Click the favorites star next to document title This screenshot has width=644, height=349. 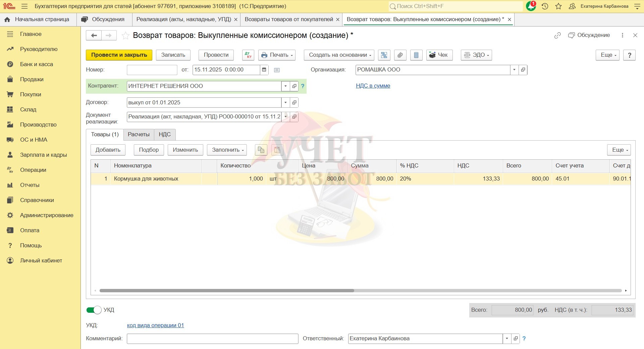tap(125, 36)
